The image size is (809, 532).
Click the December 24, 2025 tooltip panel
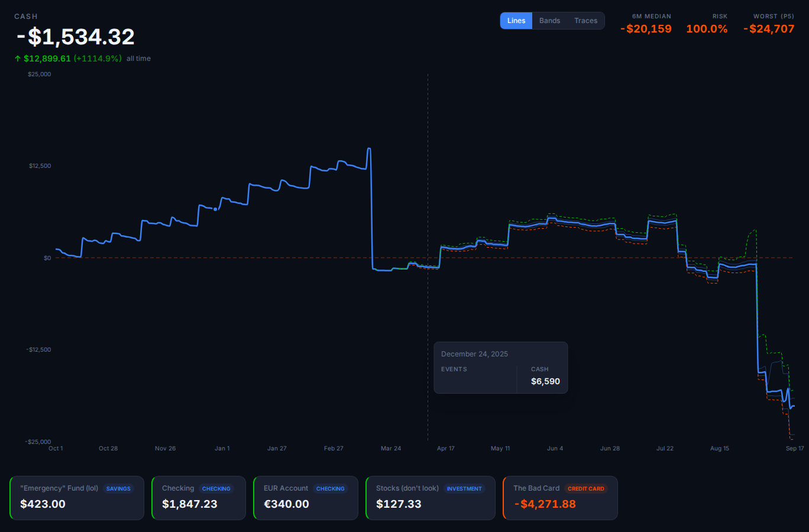pos(501,368)
